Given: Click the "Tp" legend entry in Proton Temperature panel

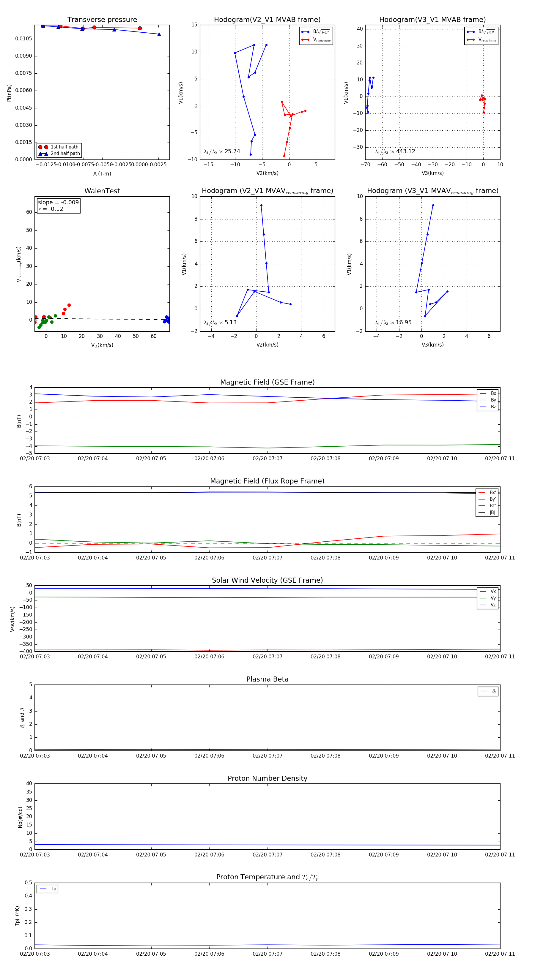Looking at the screenshot, I should coord(48,889).
